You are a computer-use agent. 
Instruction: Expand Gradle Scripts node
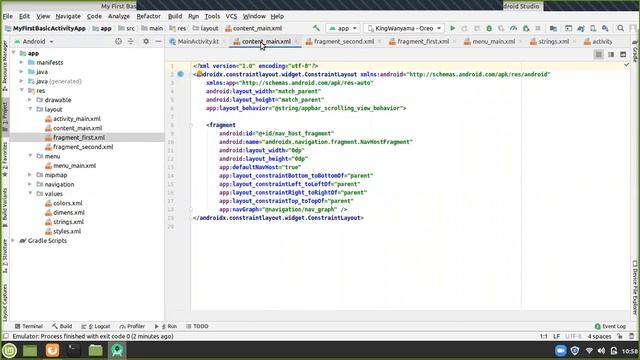point(13,240)
